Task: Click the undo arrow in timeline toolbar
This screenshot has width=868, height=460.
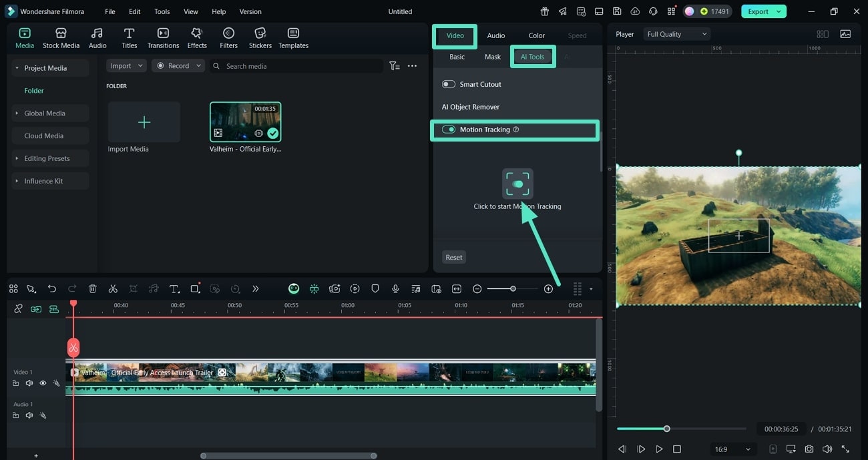Action: tap(52, 288)
